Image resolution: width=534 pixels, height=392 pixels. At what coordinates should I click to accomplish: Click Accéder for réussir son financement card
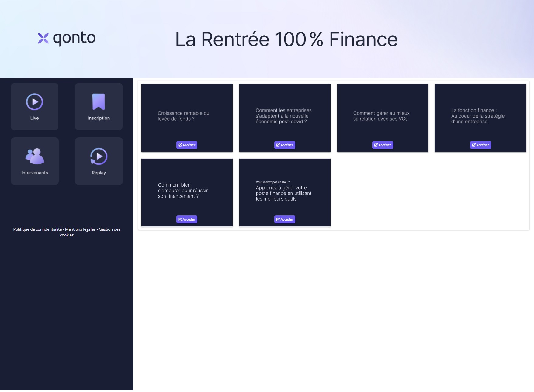coord(187,219)
